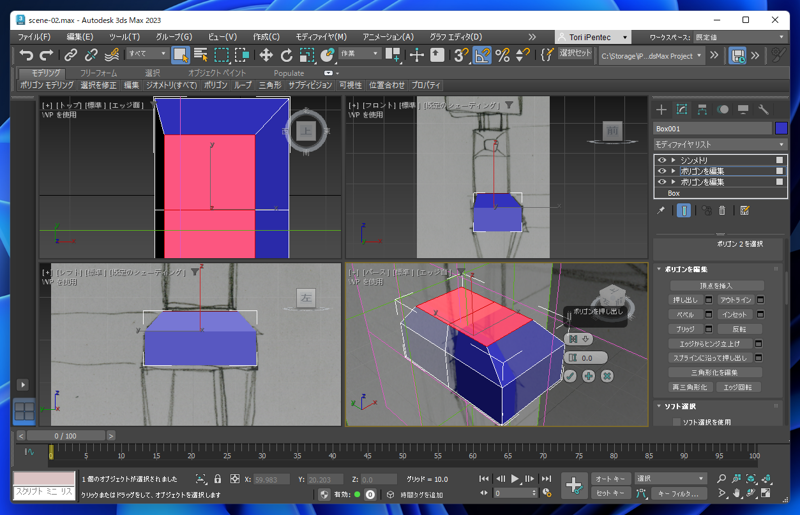Image resolution: width=800 pixels, height=515 pixels.
Task: Expand the シンメトリ modifier arrow
Action: [673, 160]
